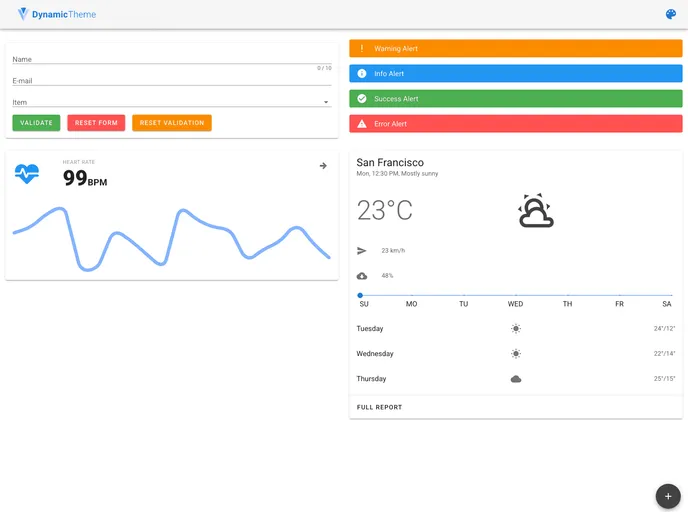Focus the Name input field
This screenshot has width=688, height=512.
click(x=172, y=59)
